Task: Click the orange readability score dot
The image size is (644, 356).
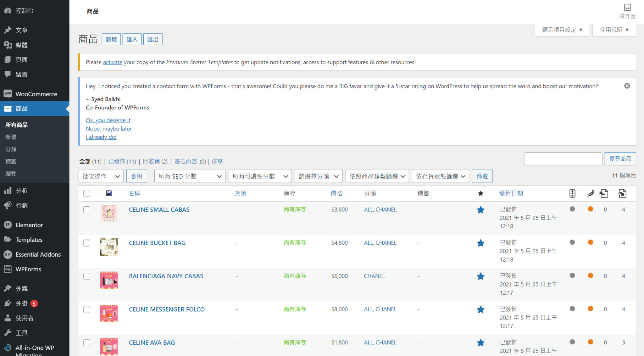Action: tap(590, 209)
